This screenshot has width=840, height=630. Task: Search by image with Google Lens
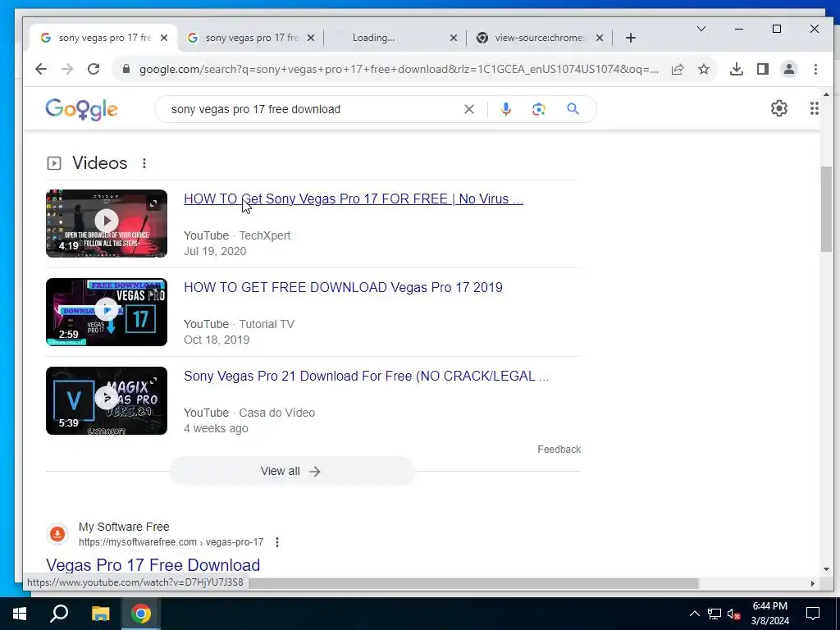tap(538, 109)
